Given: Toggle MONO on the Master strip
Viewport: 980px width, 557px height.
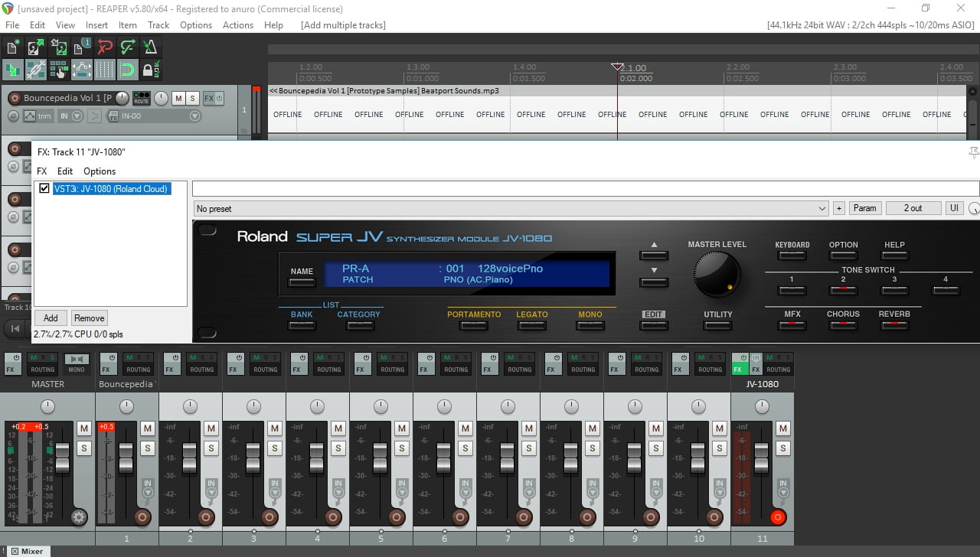Looking at the screenshot, I should [x=77, y=363].
